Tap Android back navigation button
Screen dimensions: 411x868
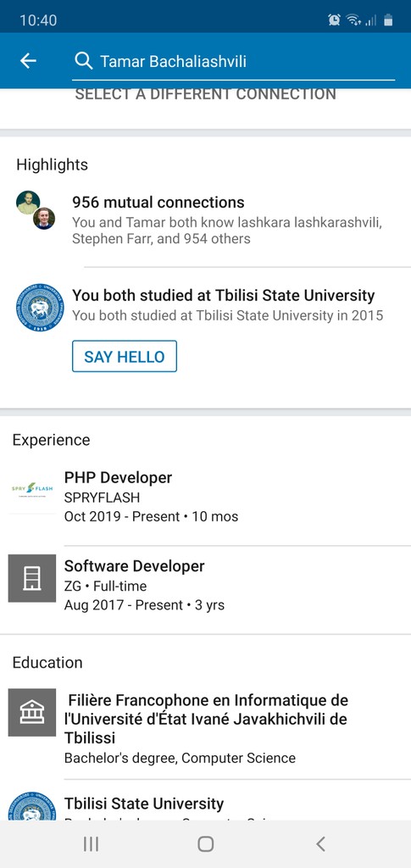pos(320,843)
